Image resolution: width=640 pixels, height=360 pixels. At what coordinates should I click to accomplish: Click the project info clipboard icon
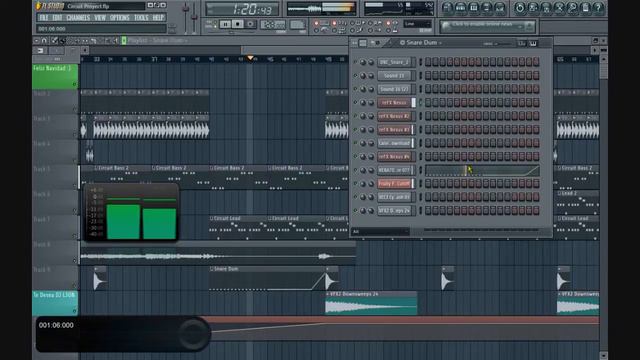point(585,7)
